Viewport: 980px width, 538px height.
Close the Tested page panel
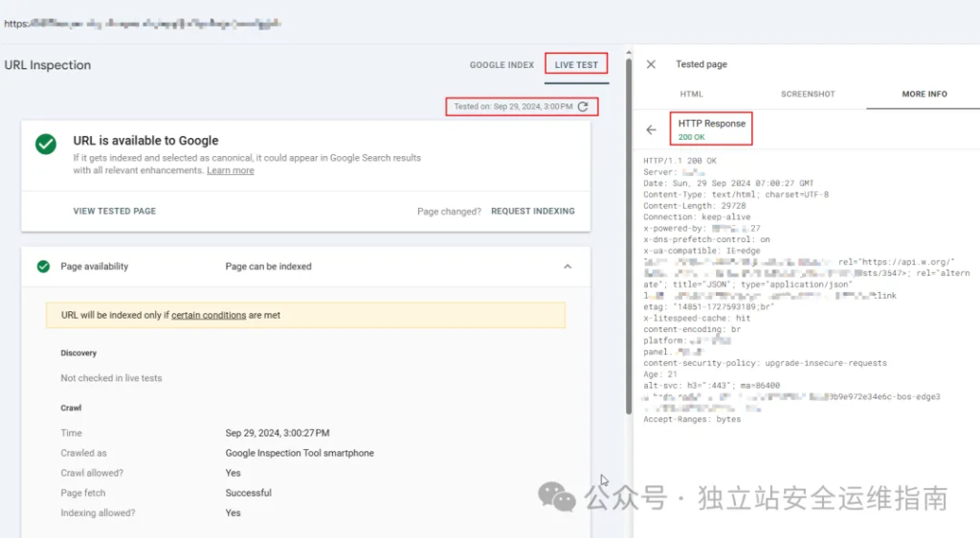pos(651,64)
